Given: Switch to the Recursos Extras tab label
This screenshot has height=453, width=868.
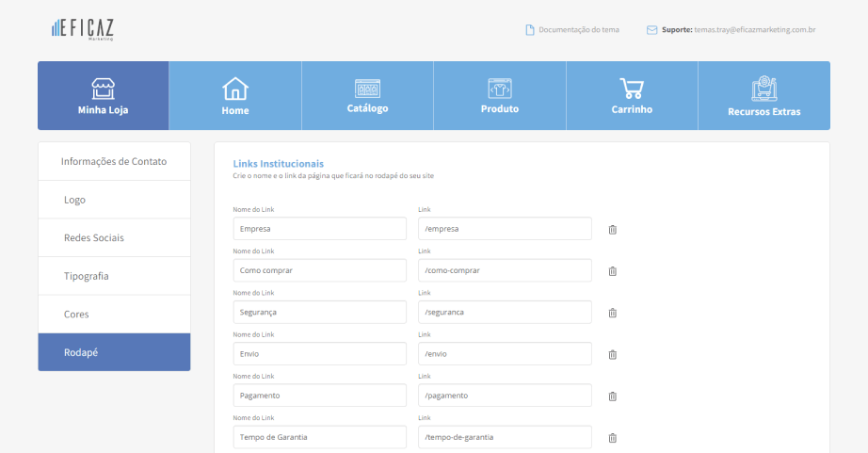Looking at the screenshot, I should [x=764, y=111].
